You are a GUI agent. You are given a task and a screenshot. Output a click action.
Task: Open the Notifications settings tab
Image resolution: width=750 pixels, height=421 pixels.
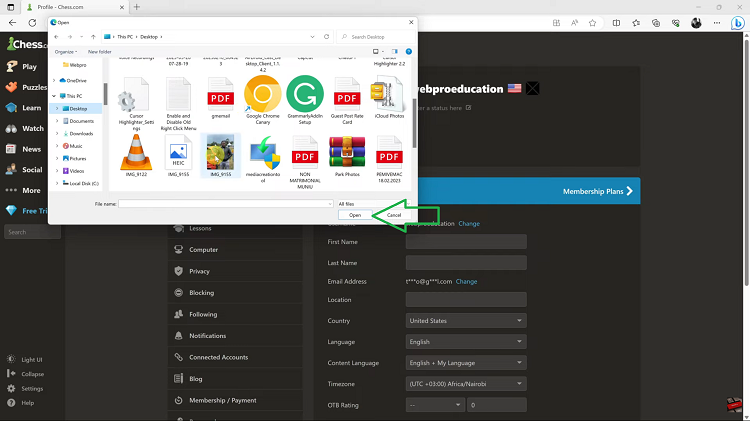pos(235,336)
